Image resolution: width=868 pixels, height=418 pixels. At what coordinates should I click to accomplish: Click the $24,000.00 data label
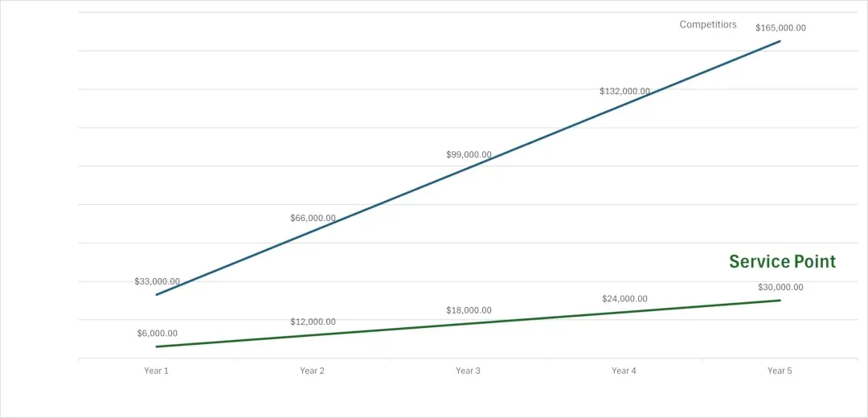click(624, 298)
